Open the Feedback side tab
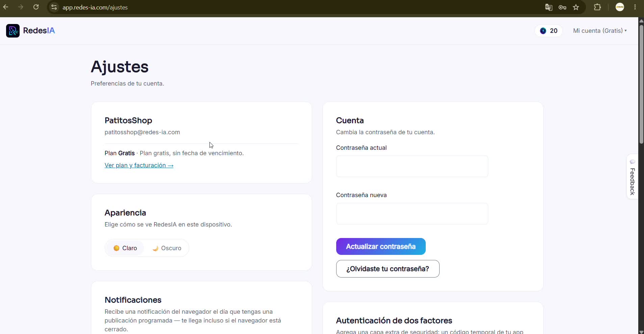Screen dimensions: 644x334 click(632, 177)
